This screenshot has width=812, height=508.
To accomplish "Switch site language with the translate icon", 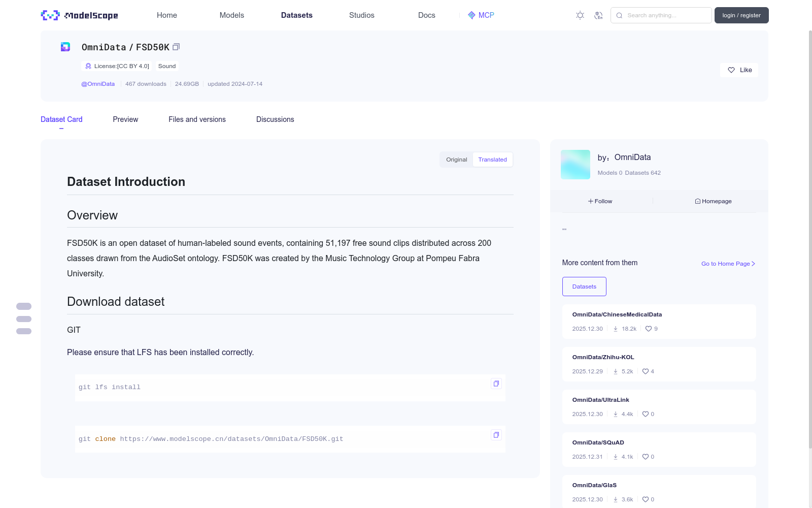I will 598,15.
